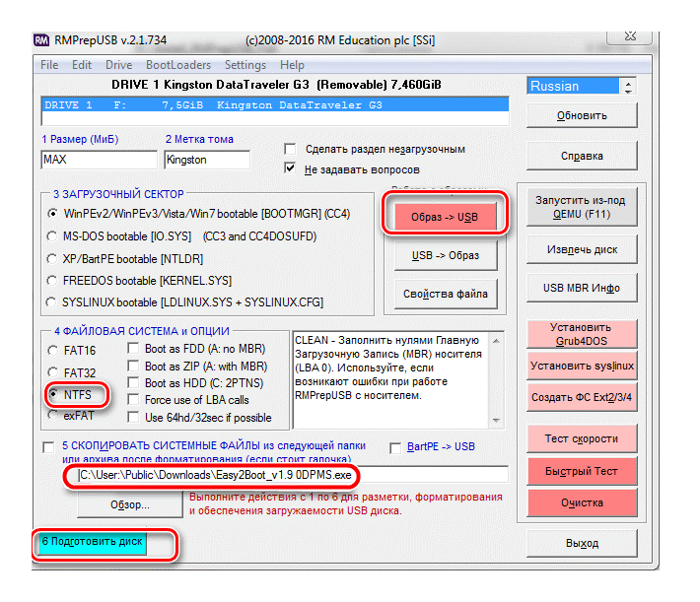Click the Установить syslinux button
Image resolution: width=700 pixels, height=602 pixels.
tap(582, 366)
